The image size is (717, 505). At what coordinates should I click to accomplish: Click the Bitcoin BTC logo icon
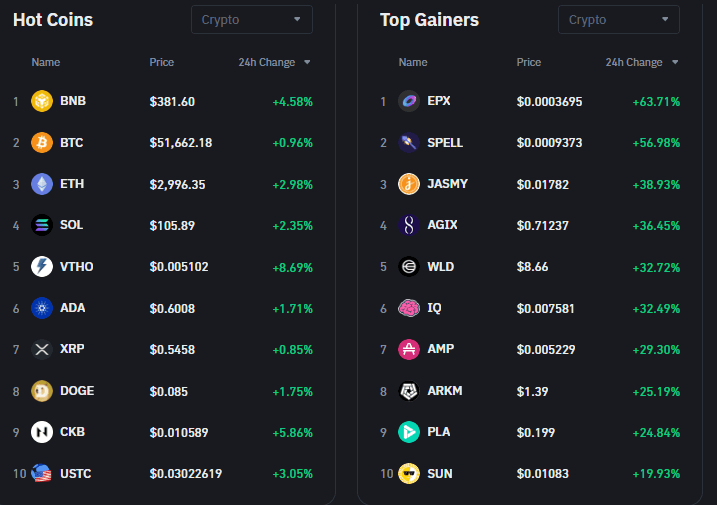[x=42, y=143]
